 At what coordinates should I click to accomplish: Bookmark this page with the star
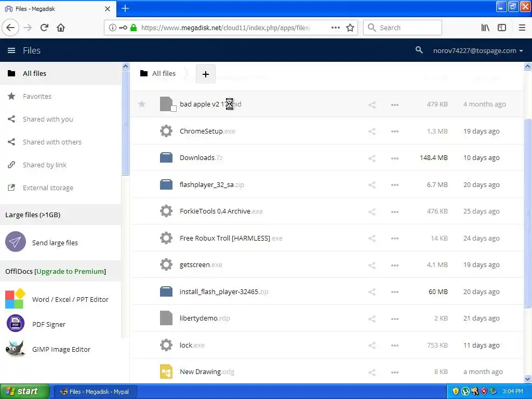point(350,28)
